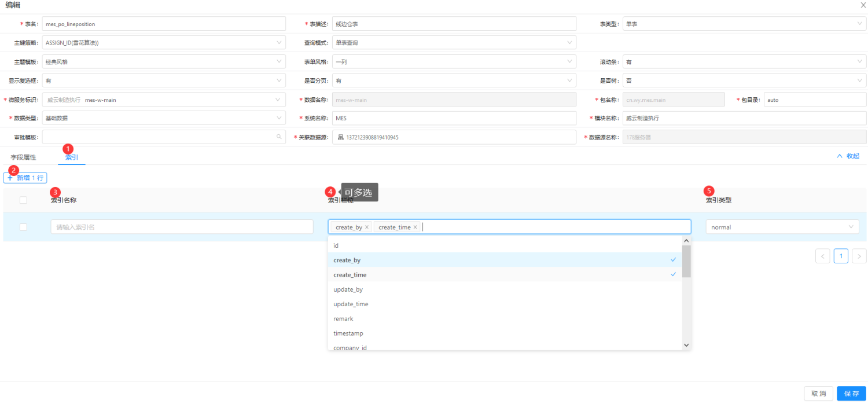The width and height of the screenshot is (868, 404).
Task: Go to next page arrow in pagination
Action: 859,256
